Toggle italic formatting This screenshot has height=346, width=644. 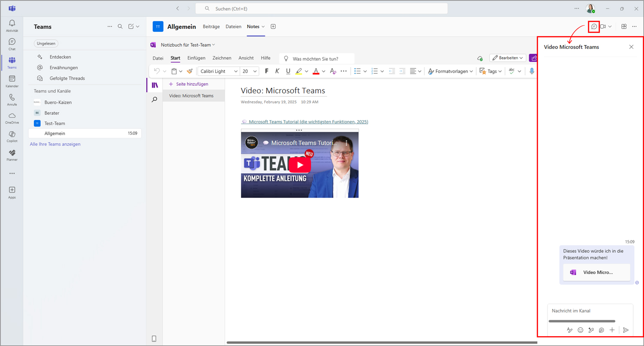click(277, 71)
